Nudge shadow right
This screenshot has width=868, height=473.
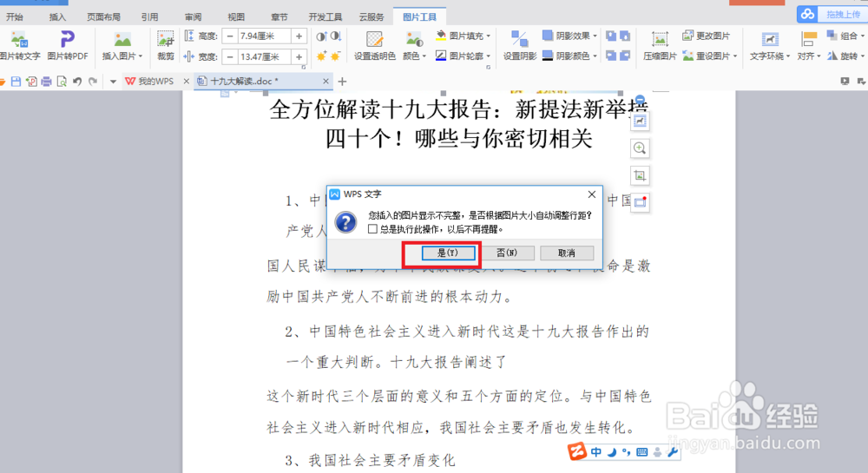[625, 56]
